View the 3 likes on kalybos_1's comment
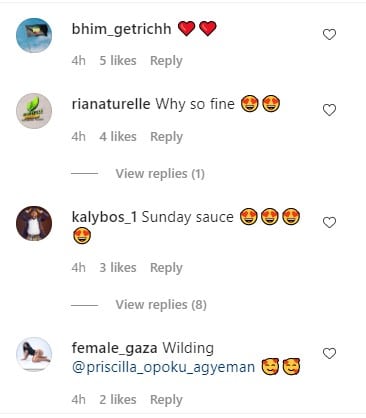 coord(118,268)
